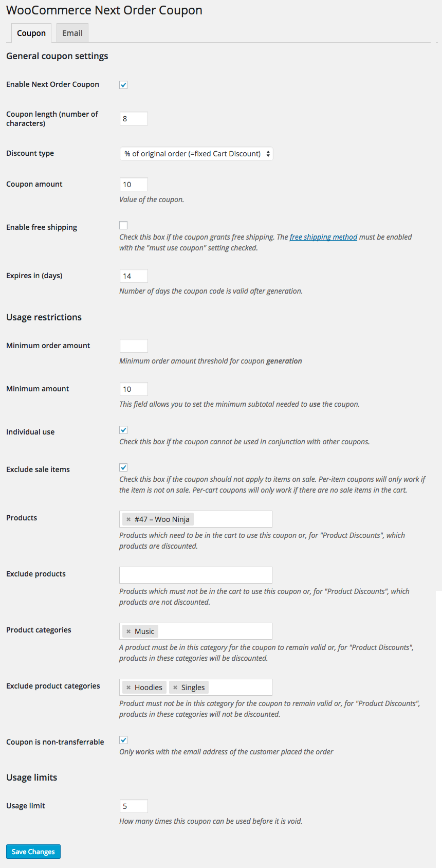The height and width of the screenshot is (868, 442).
Task: Remove the Hoodies excluded category tag
Action: [x=128, y=688]
